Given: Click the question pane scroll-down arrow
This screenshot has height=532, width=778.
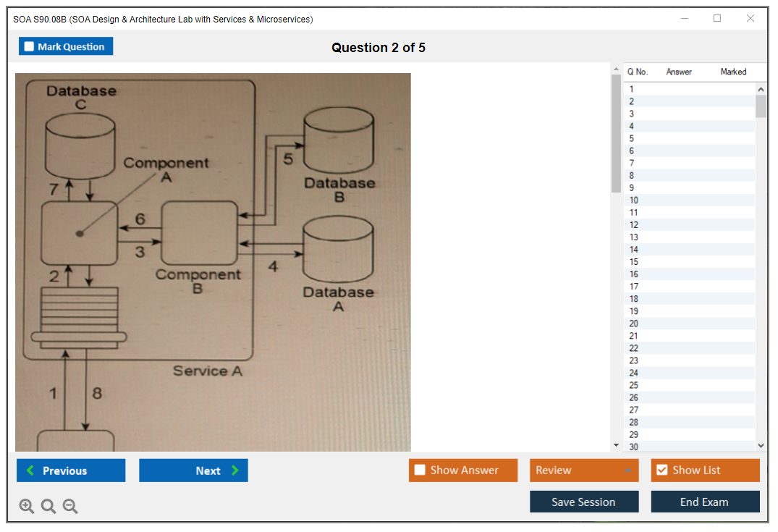Looking at the screenshot, I should pos(616,445).
